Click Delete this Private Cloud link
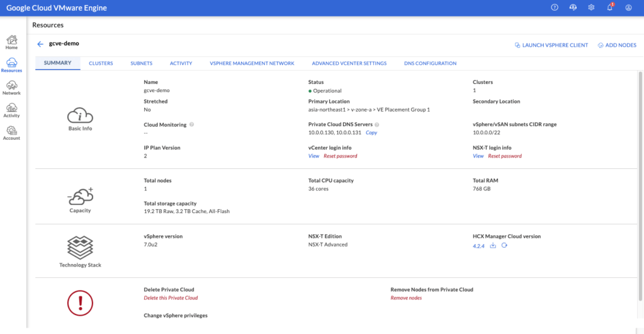Screen dimensions: 644x334 pyautogui.click(x=171, y=298)
